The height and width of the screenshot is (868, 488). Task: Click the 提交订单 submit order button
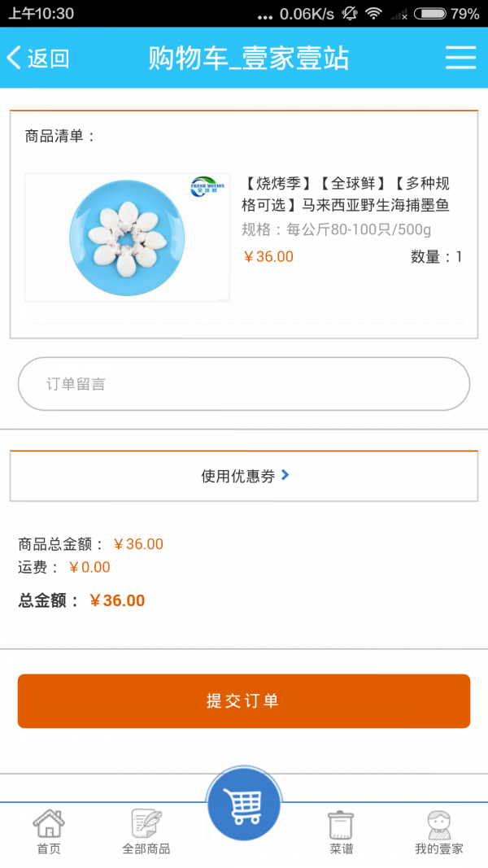pyautogui.click(x=244, y=700)
